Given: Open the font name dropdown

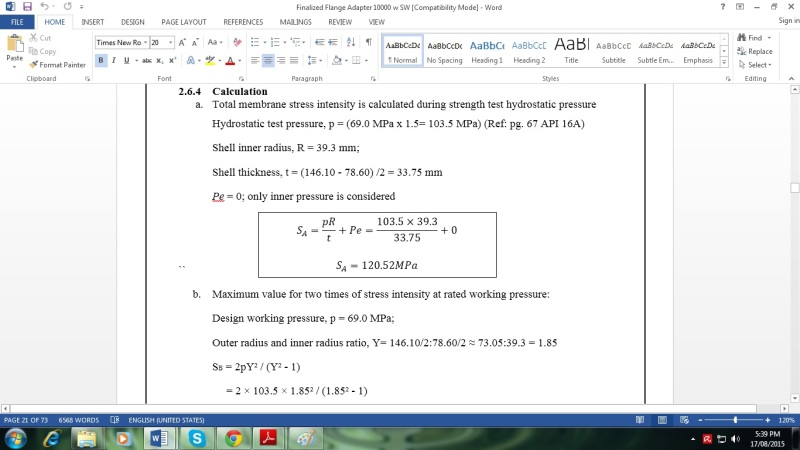Looking at the screenshot, I should click(x=145, y=42).
